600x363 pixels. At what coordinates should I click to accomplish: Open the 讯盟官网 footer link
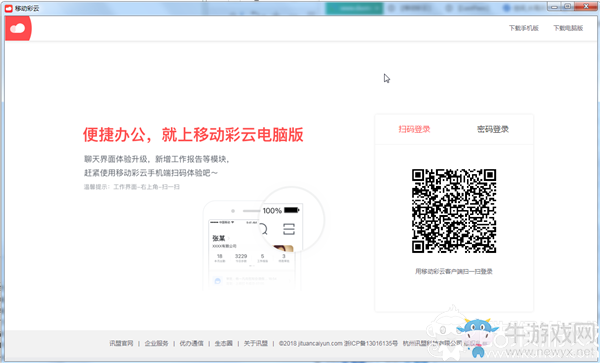click(x=121, y=343)
